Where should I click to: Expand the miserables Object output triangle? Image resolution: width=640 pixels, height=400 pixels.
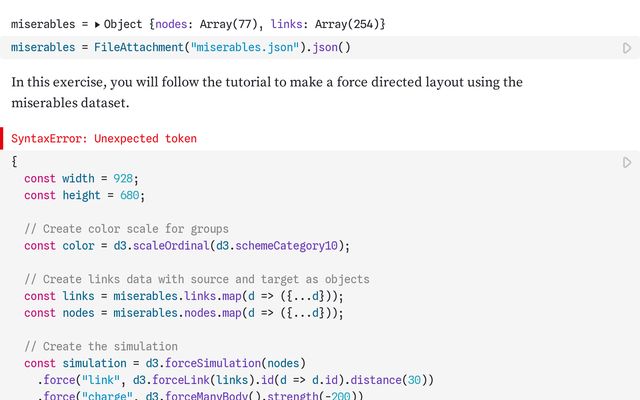pyautogui.click(x=98, y=23)
